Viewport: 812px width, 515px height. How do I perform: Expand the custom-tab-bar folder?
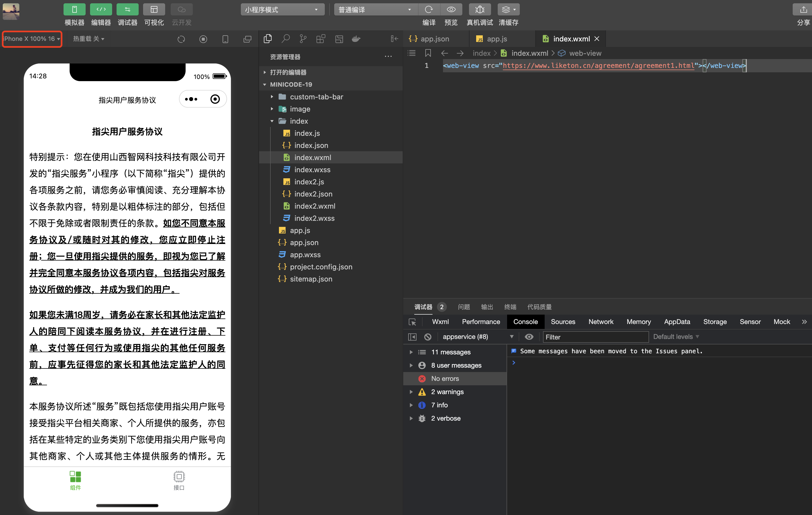[316, 97]
